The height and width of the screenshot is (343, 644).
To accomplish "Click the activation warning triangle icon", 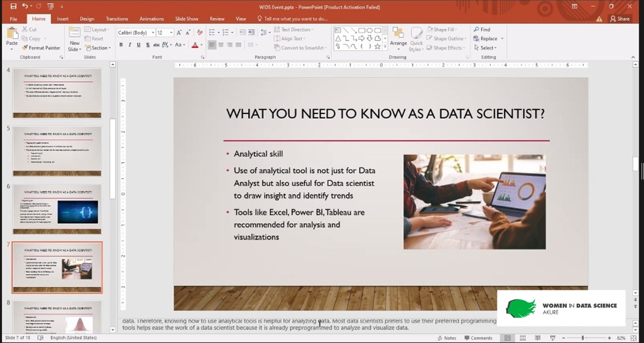I will (599, 19).
